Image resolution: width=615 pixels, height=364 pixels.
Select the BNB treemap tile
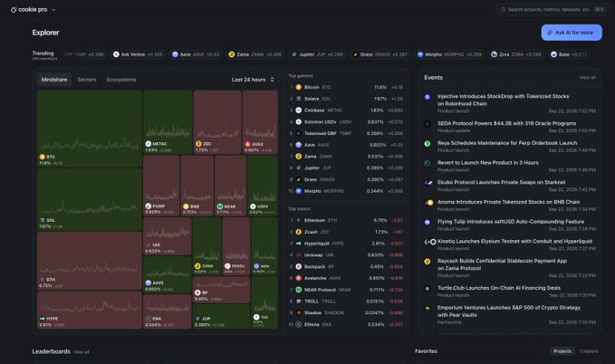click(197, 186)
